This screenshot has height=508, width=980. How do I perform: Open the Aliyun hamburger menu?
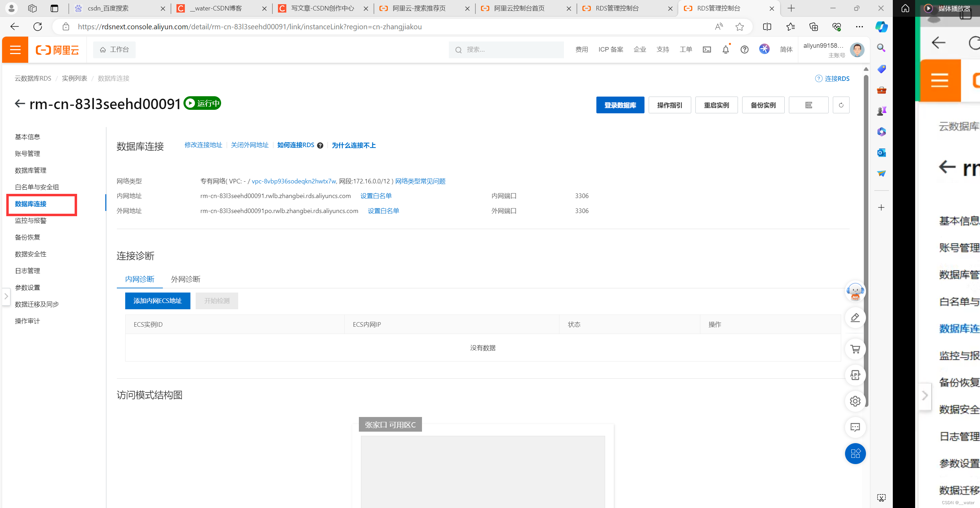(x=15, y=50)
